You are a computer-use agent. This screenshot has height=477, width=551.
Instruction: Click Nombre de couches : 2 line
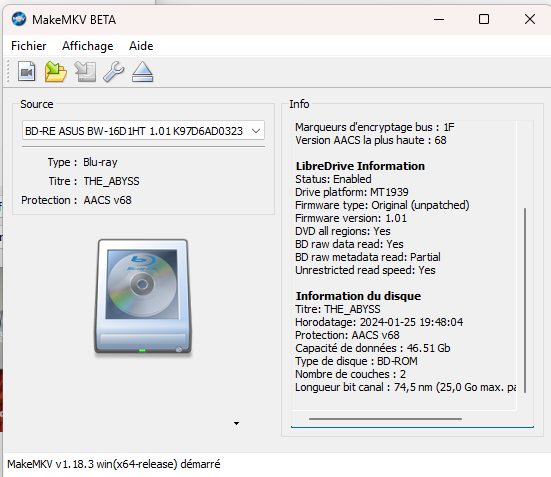click(x=351, y=374)
